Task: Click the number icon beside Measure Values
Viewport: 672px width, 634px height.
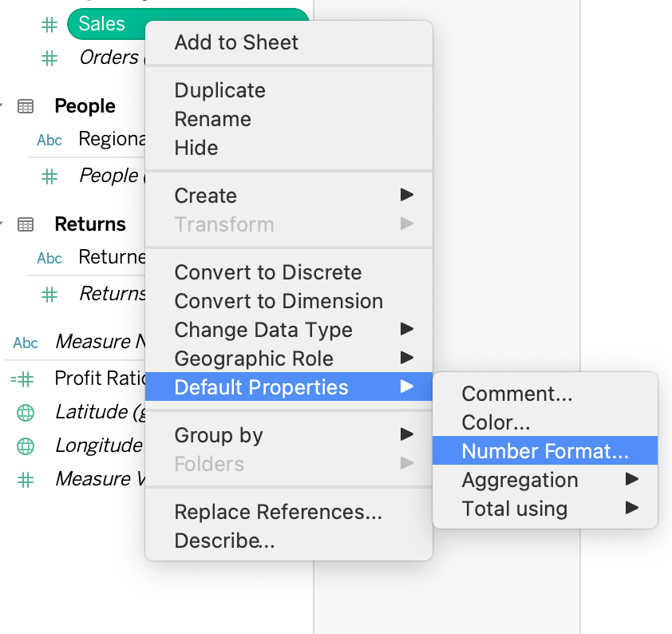Action: click(26, 479)
